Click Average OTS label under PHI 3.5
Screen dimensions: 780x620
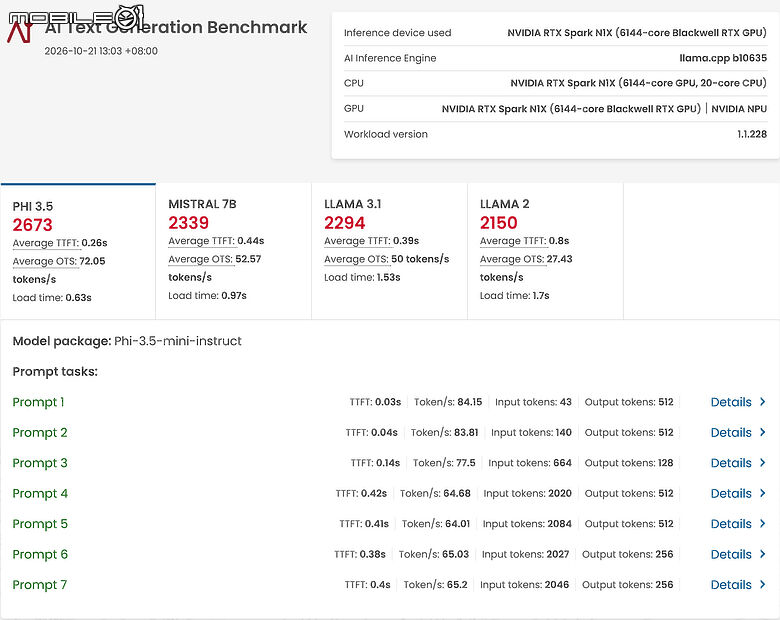point(45,261)
